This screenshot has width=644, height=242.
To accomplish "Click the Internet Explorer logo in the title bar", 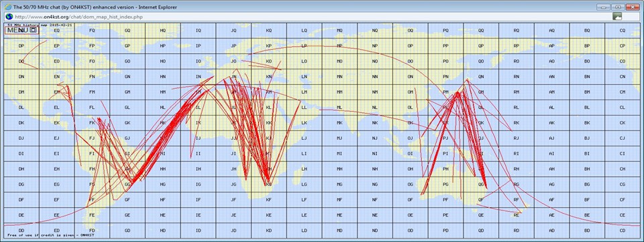I will tap(7, 7).
